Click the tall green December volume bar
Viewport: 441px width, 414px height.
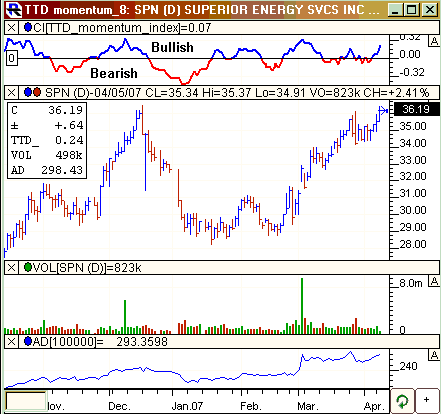[125, 317]
